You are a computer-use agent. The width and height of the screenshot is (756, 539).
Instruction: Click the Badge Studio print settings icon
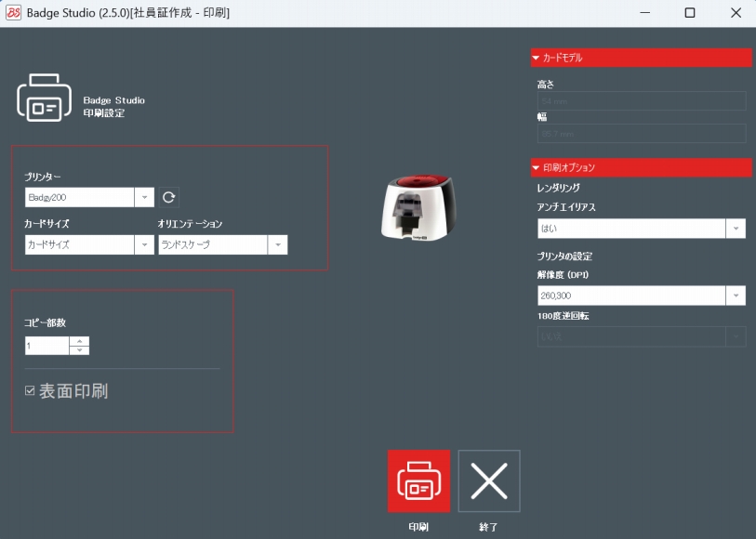(x=44, y=99)
